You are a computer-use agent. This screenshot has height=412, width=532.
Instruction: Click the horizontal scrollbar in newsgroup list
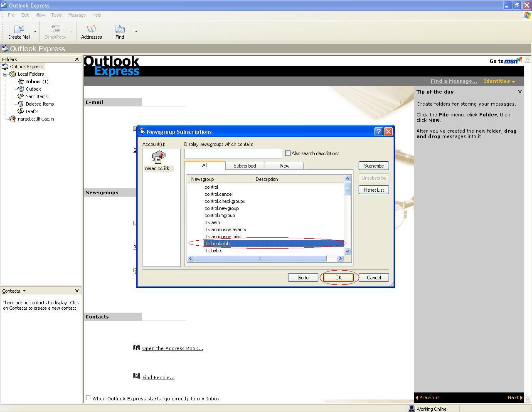(261, 259)
